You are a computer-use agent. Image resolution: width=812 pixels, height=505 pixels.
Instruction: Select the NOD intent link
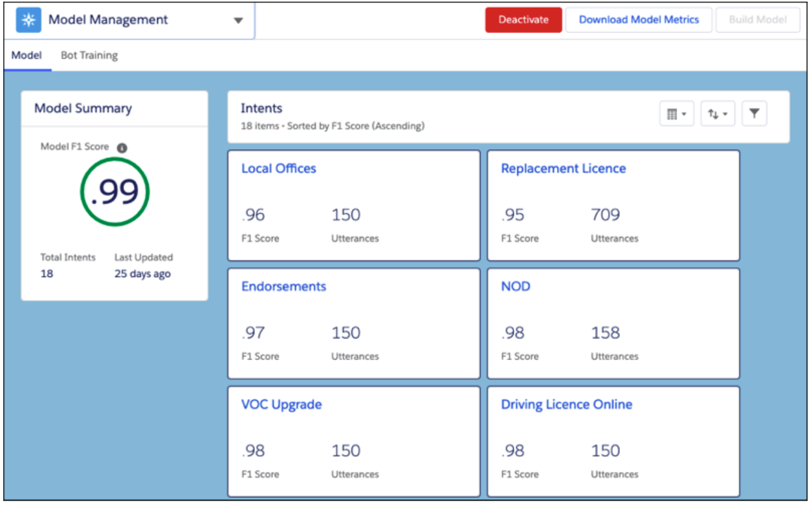515,286
